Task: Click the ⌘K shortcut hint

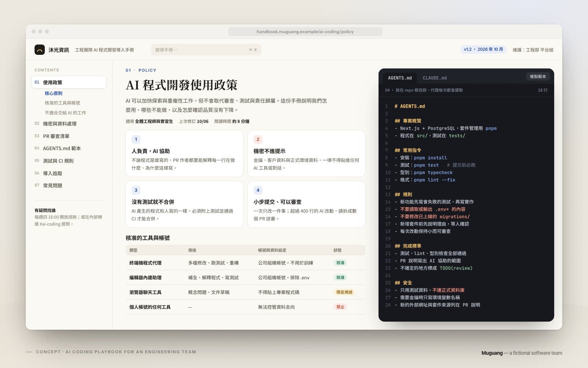Action: tap(253, 50)
